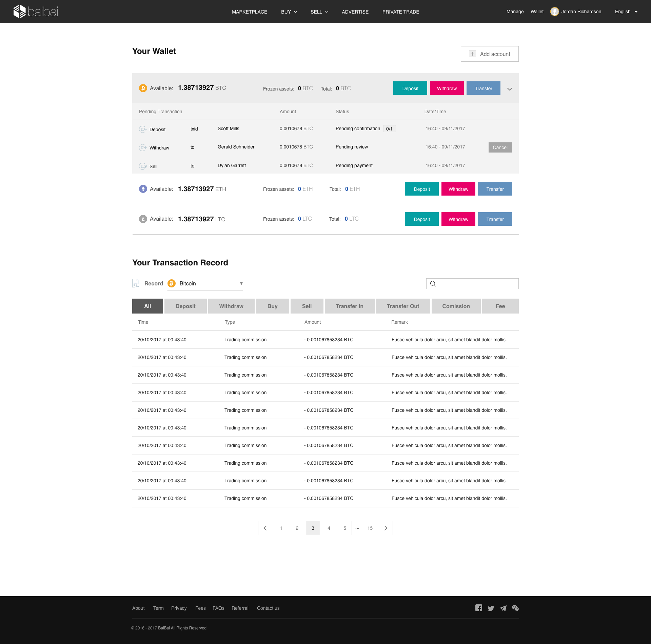Click the Facebook icon in footer
This screenshot has height=644, width=651.
pyautogui.click(x=478, y=608)
